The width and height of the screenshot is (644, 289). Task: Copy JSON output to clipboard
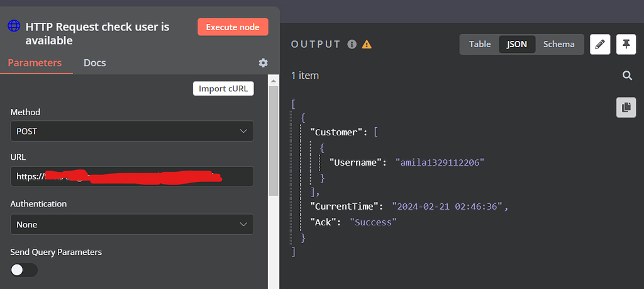(x=626, y=107)
